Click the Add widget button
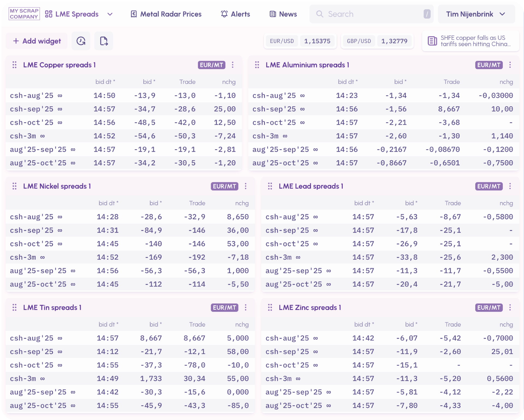The image size is (524, 420). click(x=37, y=41)
